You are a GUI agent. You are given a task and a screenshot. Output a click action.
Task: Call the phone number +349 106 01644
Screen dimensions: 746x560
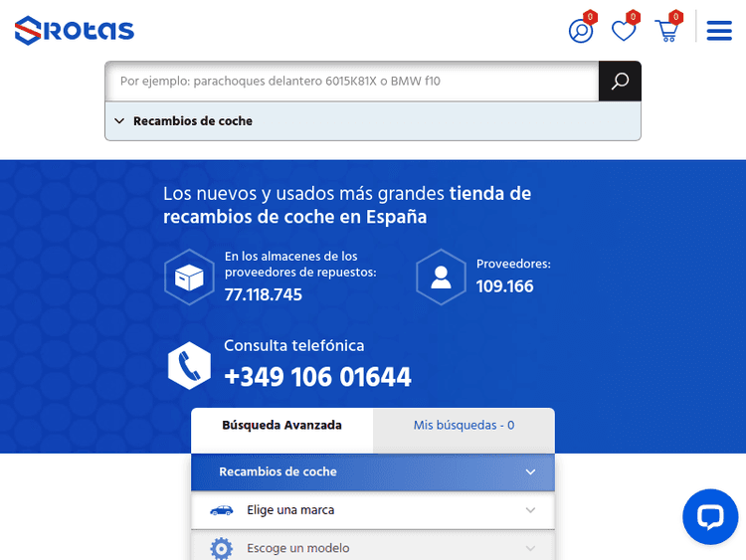coord(317,378)
